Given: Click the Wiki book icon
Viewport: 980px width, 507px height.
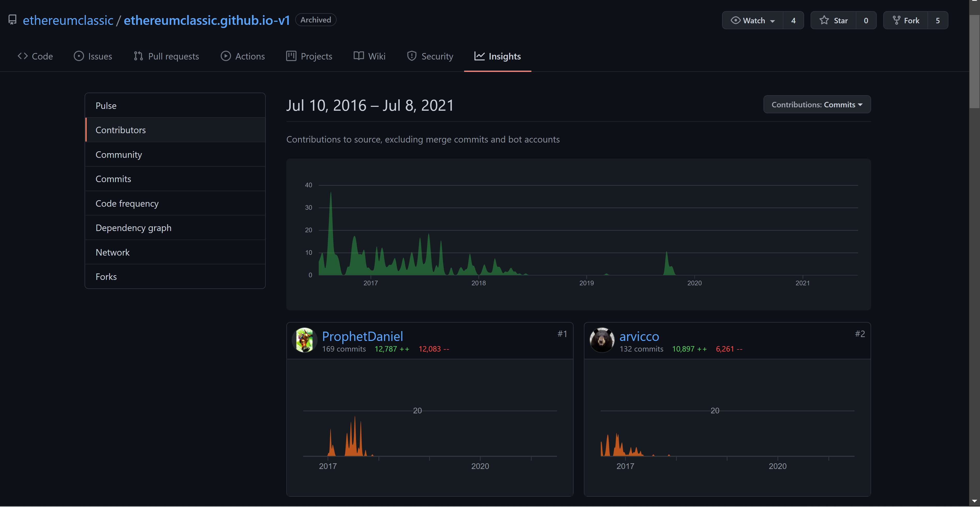Looking at the screenshot, I should 358,56.
